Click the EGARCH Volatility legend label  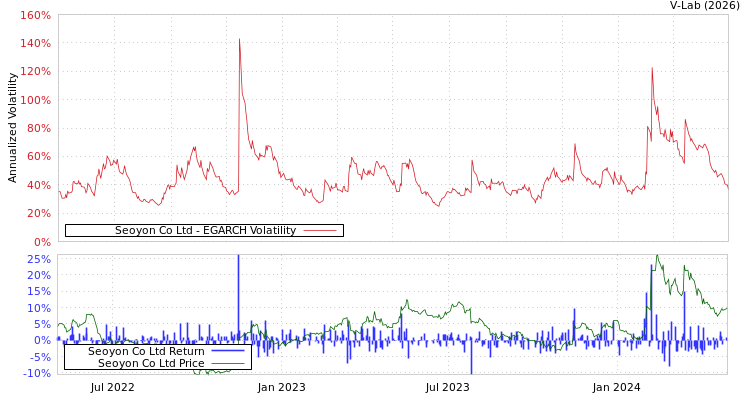pos(205,230)
